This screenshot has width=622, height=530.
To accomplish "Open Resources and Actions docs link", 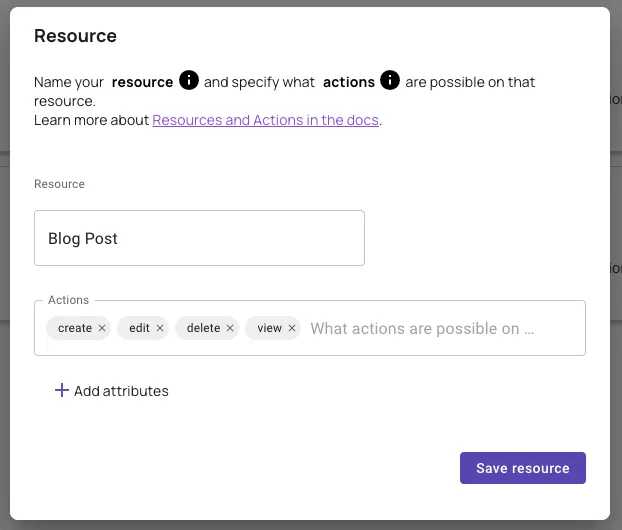I will pyautogui.click(x=265, y=120).
